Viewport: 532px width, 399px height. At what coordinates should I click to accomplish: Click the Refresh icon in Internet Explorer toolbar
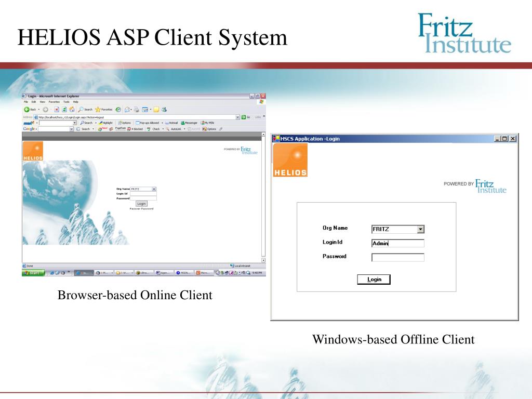[x=64, y=110]
